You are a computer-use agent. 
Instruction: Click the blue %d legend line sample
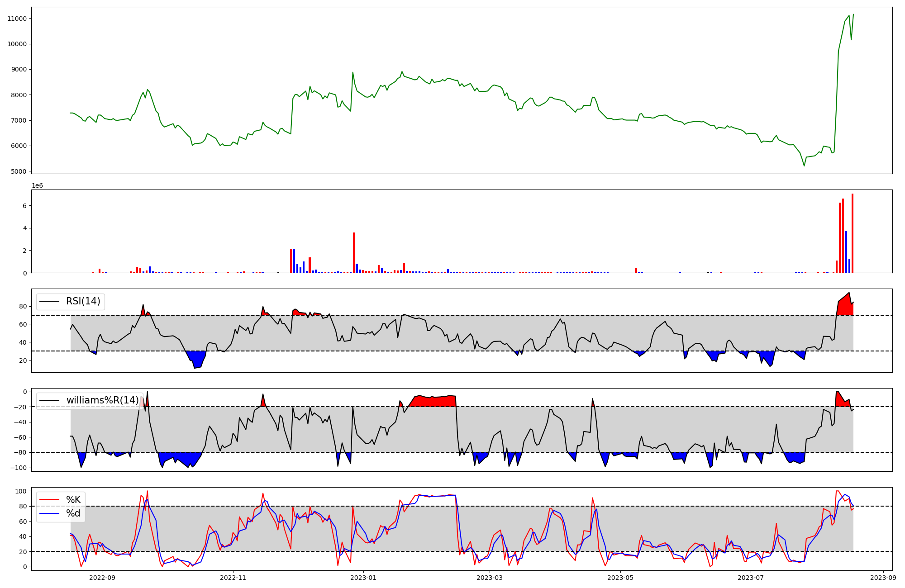tap(50, 513)
